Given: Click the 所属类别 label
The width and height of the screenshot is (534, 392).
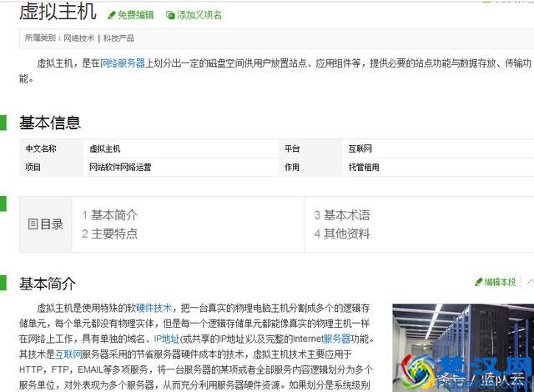Looking at the screenshot, I should click(41, 38).
